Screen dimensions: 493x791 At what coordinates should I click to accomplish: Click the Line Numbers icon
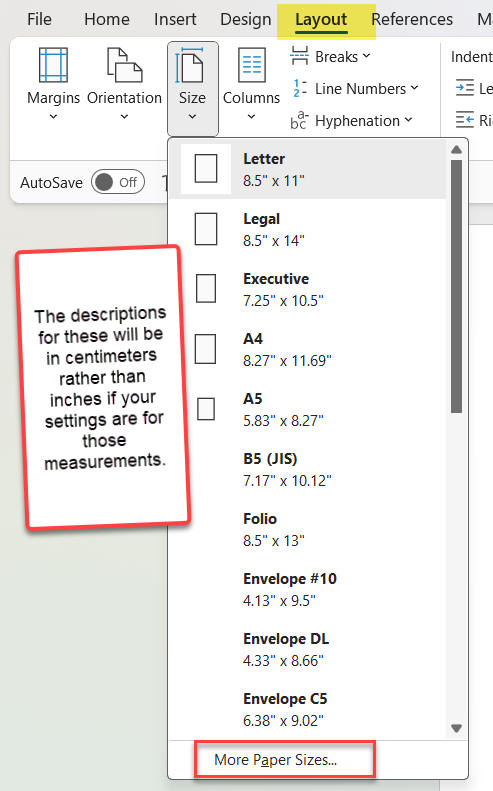[299, 88]
